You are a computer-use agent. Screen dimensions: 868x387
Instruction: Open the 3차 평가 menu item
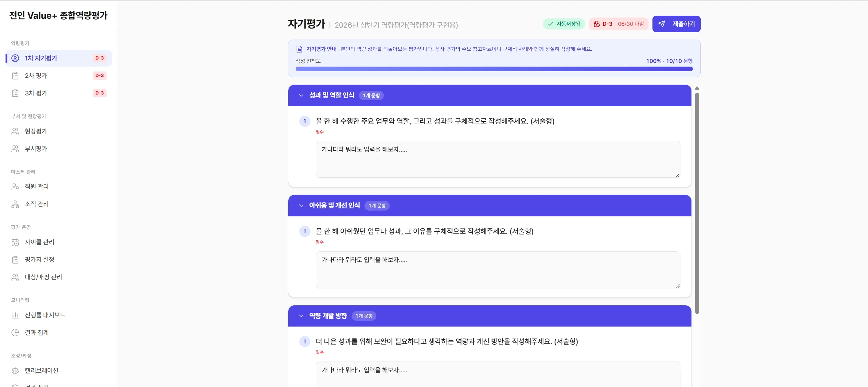[59, 93]
